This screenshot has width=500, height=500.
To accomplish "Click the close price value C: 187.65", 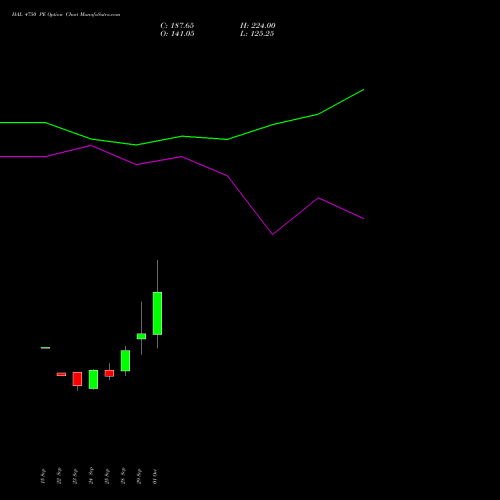I will pyautogui.click(x=177, y=26).
